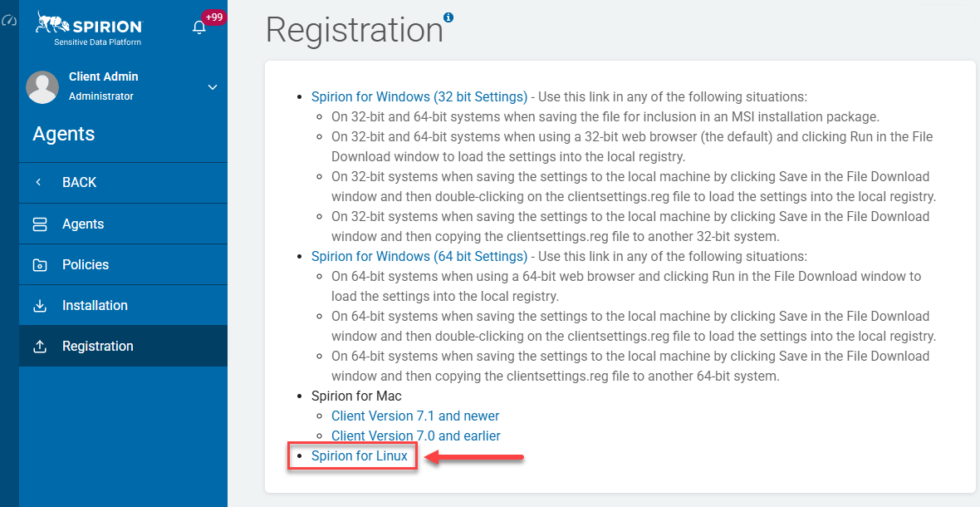Click the Registration upload icon
This screenshot has height=507, width=980.
pyautogui.click(x=40, y=347)
